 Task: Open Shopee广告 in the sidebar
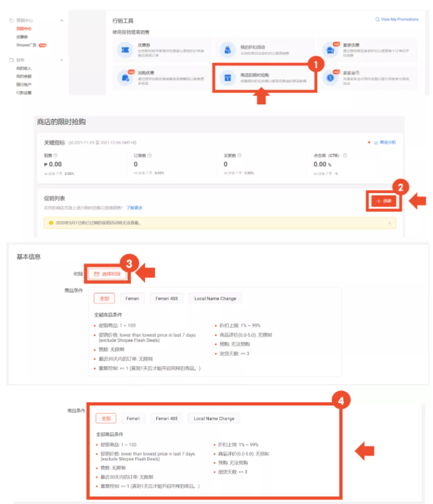click(x=26, y=45)
